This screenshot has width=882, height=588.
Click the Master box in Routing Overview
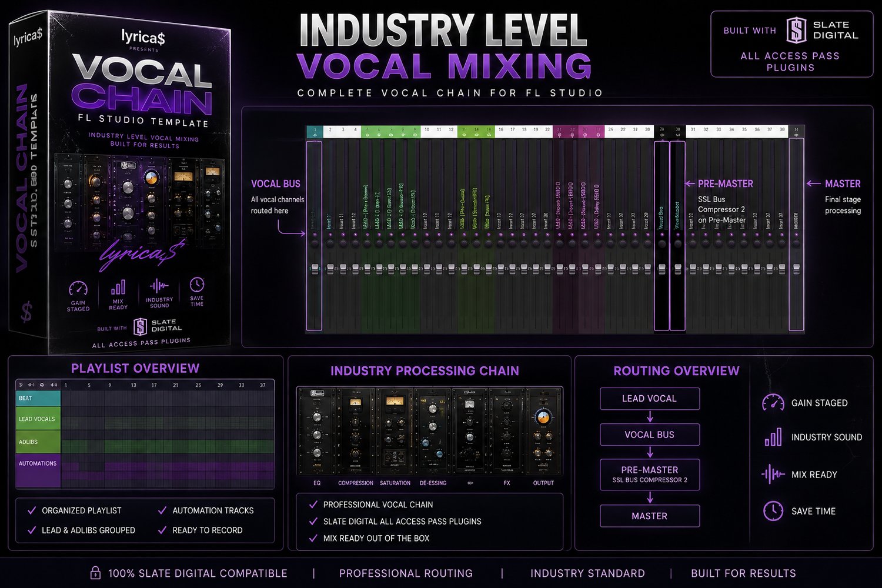[x=650, y=516]
